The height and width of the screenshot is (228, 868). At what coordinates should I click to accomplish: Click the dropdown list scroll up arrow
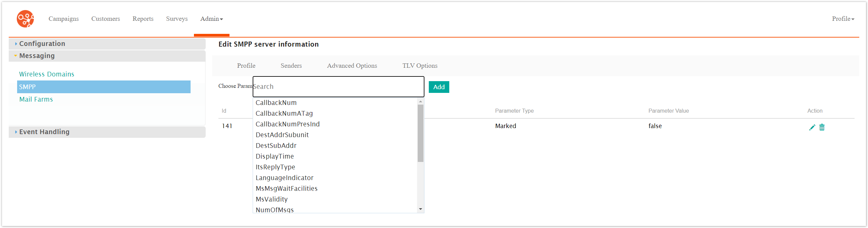tap(420, 102)
